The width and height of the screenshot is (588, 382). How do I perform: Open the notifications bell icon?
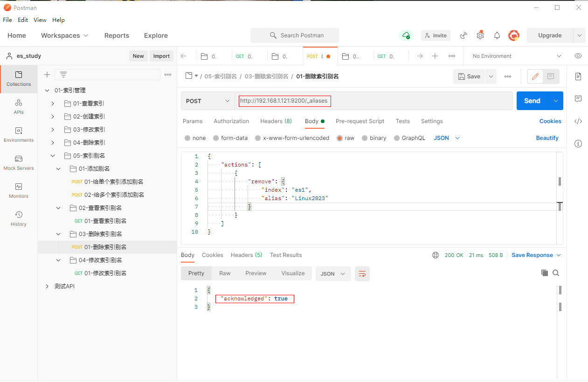(x=497, y=35)
